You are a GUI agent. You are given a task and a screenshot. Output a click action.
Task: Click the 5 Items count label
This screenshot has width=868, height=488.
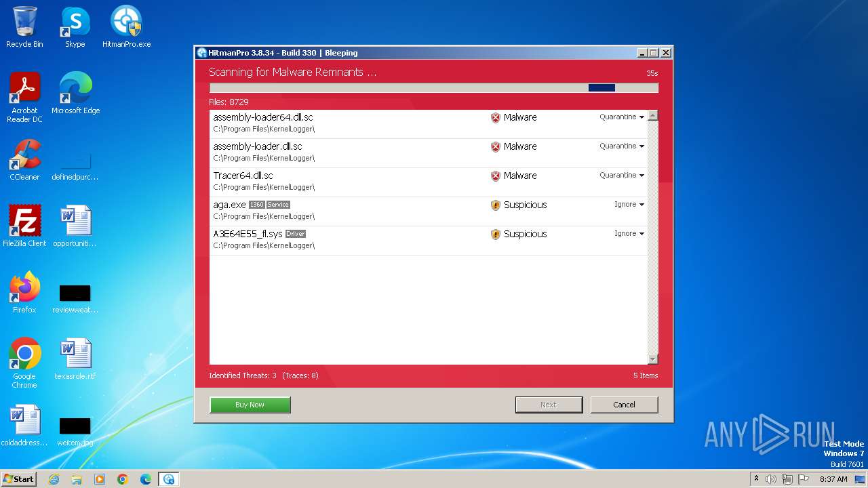(x=646, y=375)
